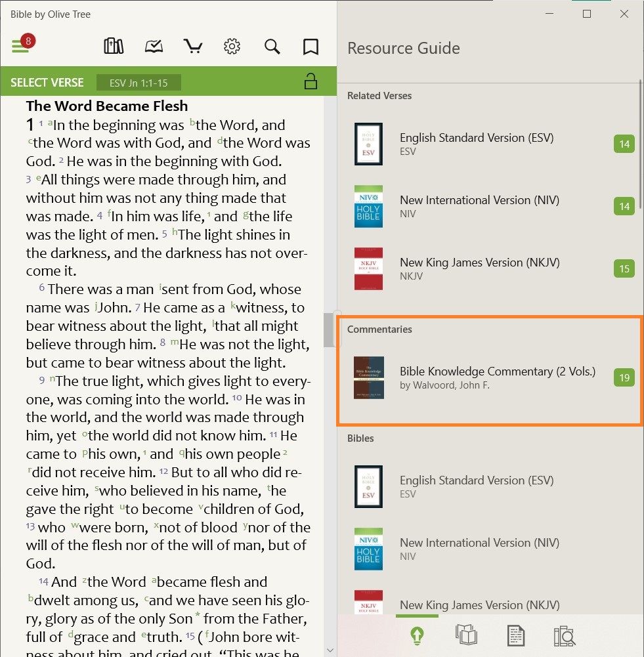Screen dimensions: 644x657
Task: Click the 14 count badge for ESV
Action: pyautogui.click(x=624, y=144)
